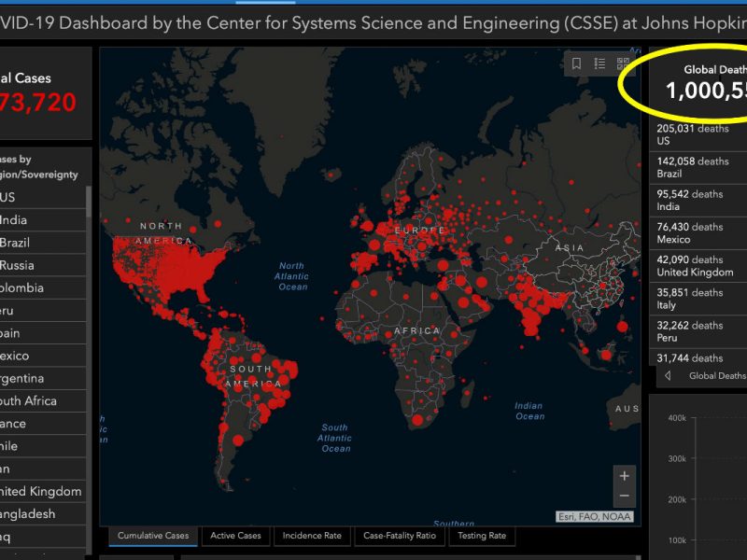Screen dimensions: 747x560
Task: Click the country list scrollbar thumb
Action: point(89,202)
